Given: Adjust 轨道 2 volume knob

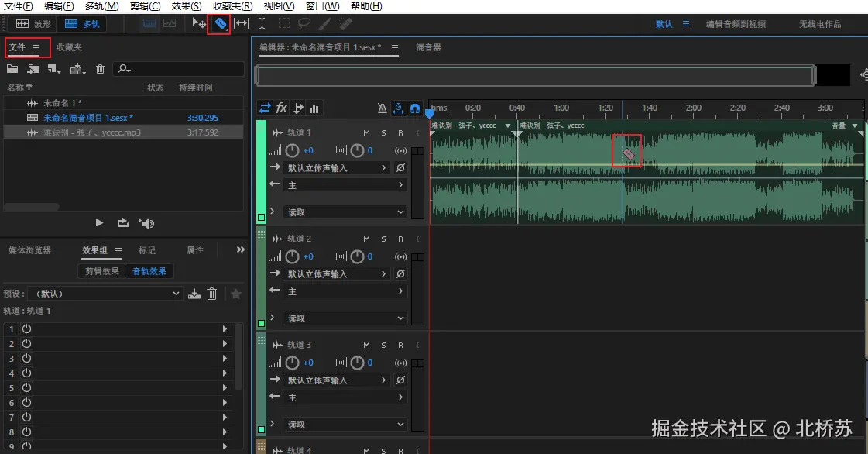Looking at the screenshot, I should point(292,256).
